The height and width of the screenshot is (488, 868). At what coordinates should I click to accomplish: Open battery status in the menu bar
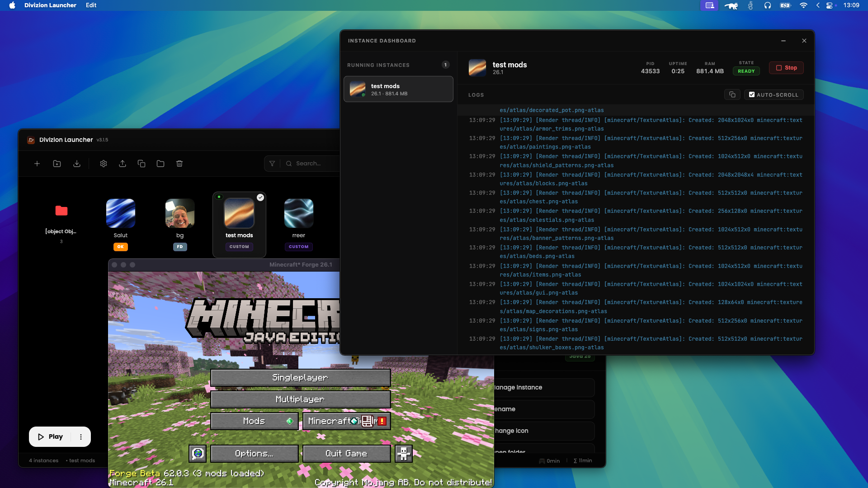pyautogui.click(x=785, y=5)
